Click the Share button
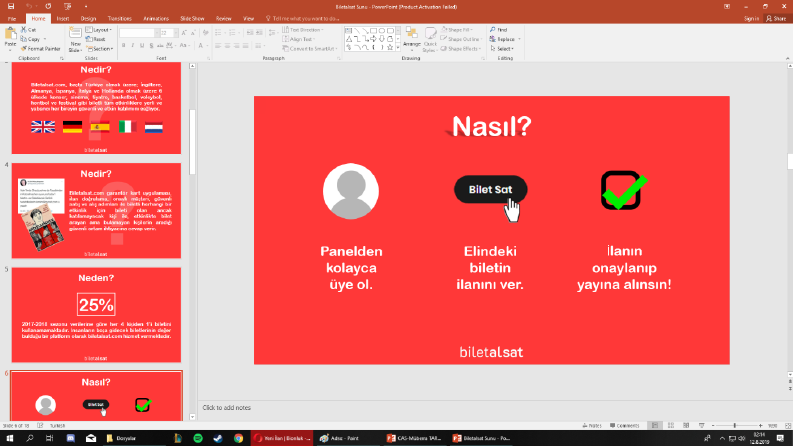This screenshot has width=793, height=446. click(x=776, y=19)
